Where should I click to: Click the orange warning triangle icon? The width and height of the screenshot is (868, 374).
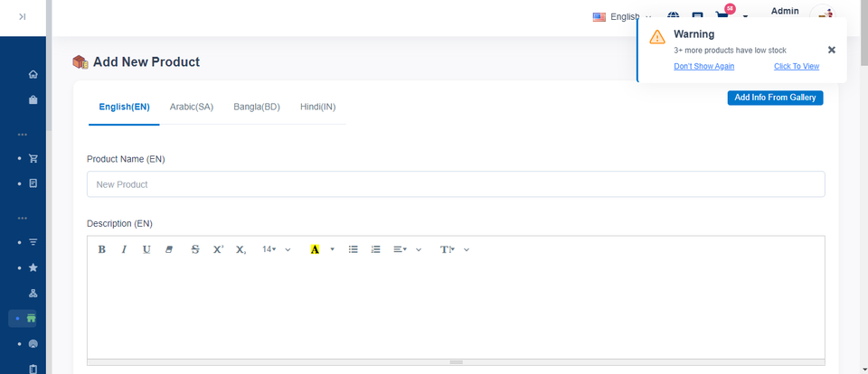pyautogui.click(x=657, y=37)
